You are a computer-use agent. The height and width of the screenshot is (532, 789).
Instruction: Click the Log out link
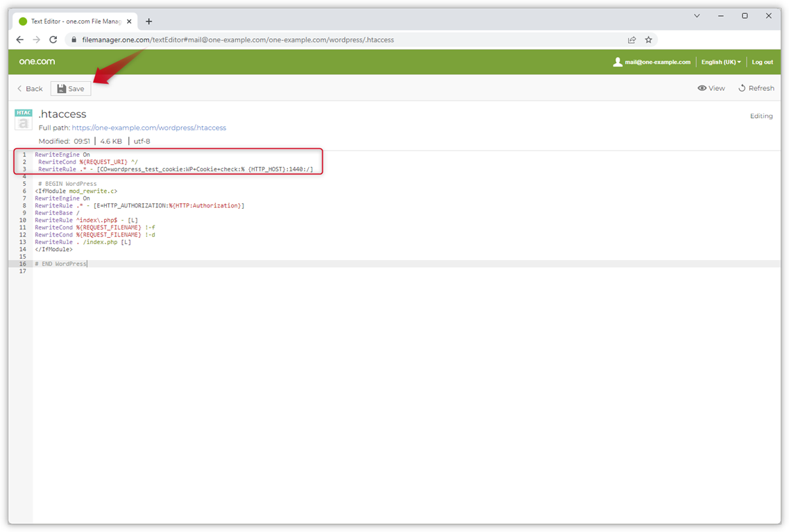(x=762, y=62)
